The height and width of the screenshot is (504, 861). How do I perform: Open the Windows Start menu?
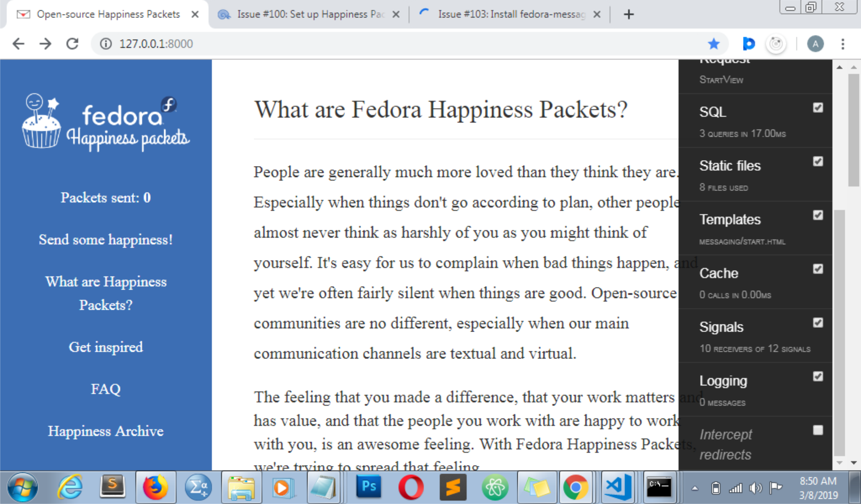(x=22, y=487)
